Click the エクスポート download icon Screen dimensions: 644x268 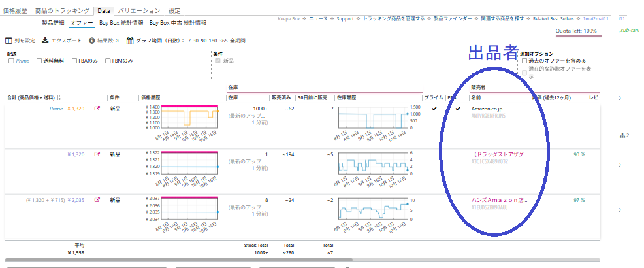click(x=45, y=40)
